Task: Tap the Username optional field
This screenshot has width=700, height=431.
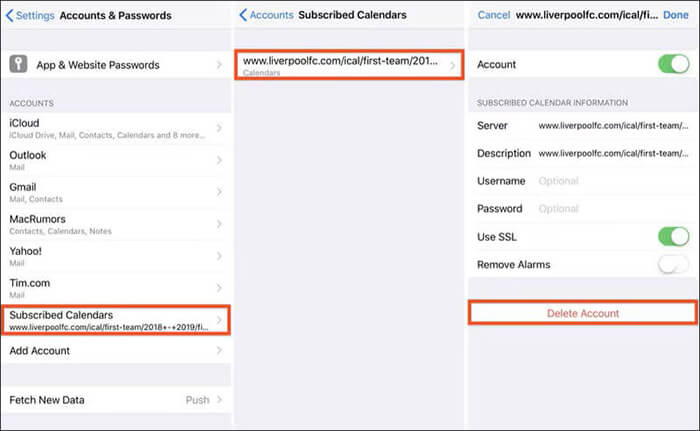Action: point(613,181)
